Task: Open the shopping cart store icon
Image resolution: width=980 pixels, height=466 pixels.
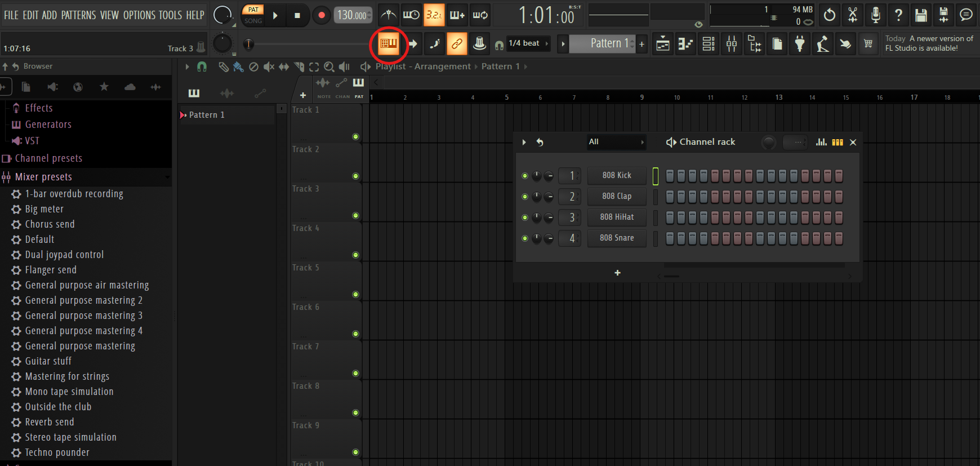Action: [x=868, y=43]
